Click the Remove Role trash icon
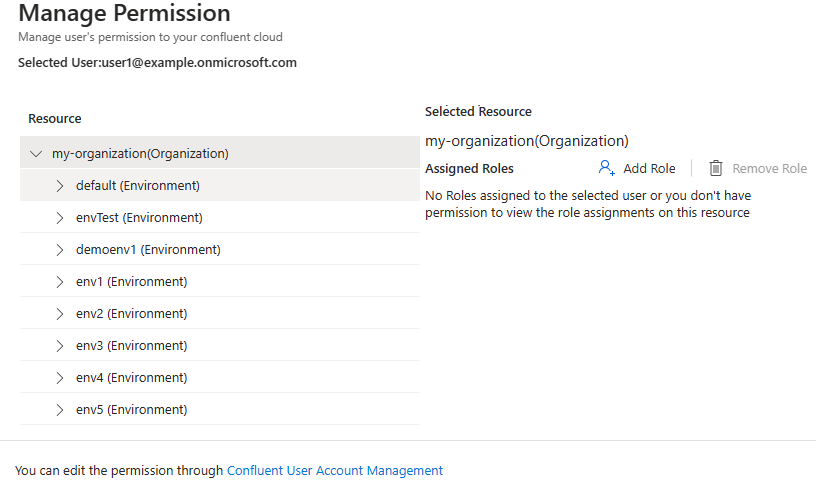The image size is (816, 487). coord(716,168)
